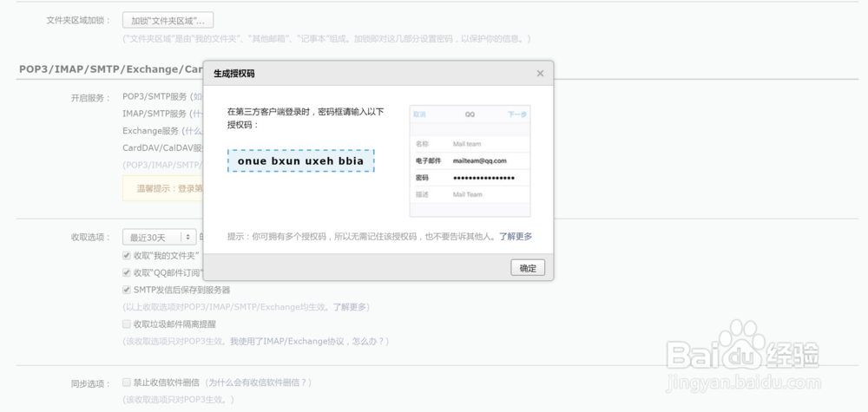Uncheck SMTP发信后保存到服务器
868x412 pixels.
[x=127, y=290]
